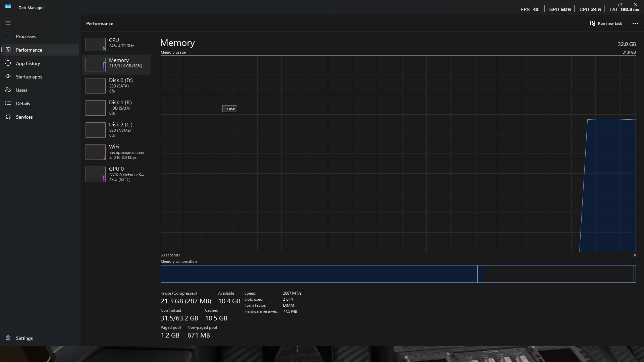The image size is (644, 362).
Task: Click the Task Manager app icon in title bar
Action: 8,6
